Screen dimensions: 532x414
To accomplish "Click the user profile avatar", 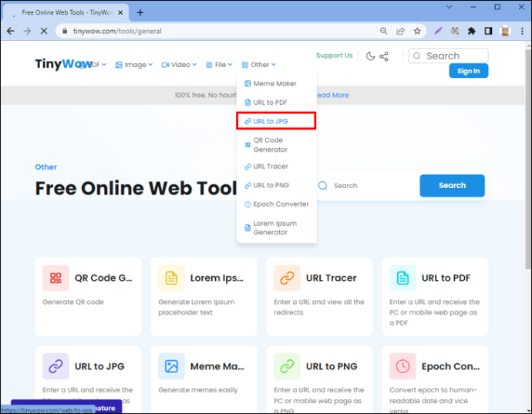I will 505,31.
